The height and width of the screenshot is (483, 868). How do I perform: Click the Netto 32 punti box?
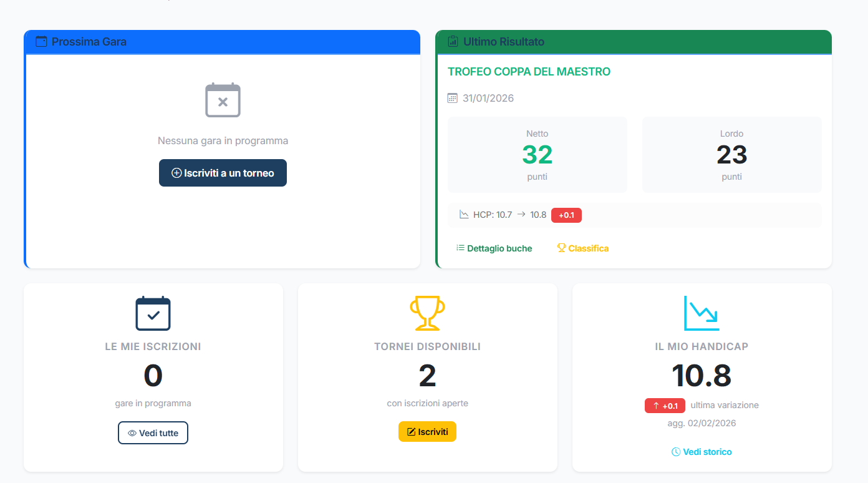coord(538,155)
